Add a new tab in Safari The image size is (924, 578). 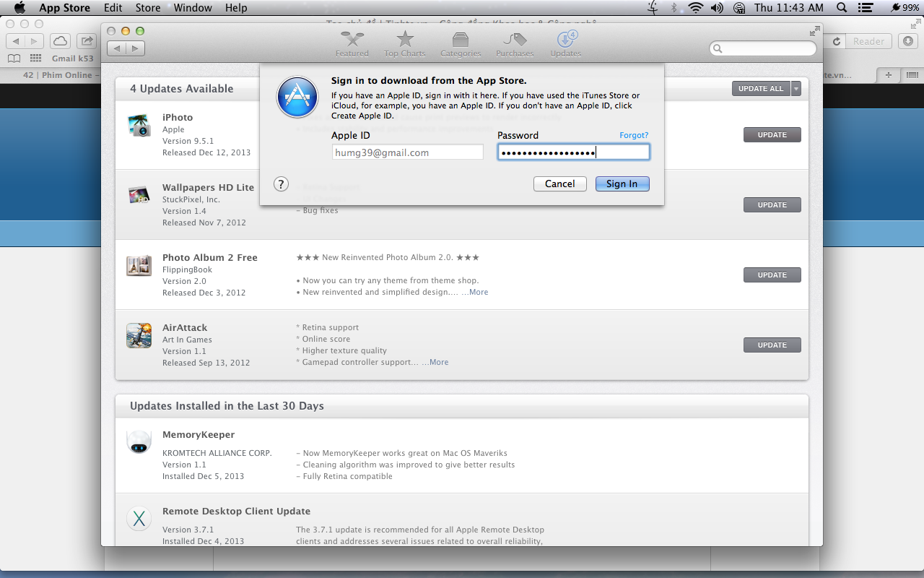(x=888, y=75)
